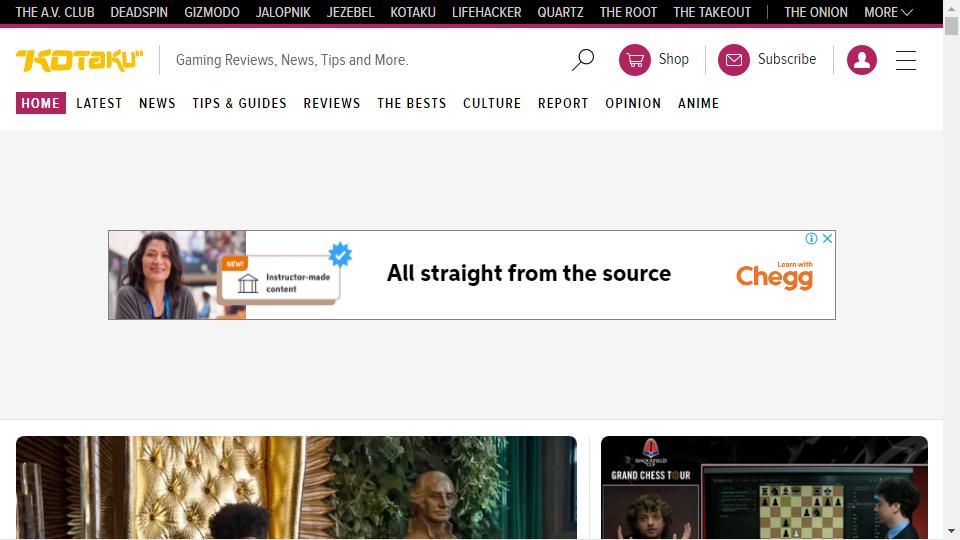Click the Kotaku logo

coord(80,60)
